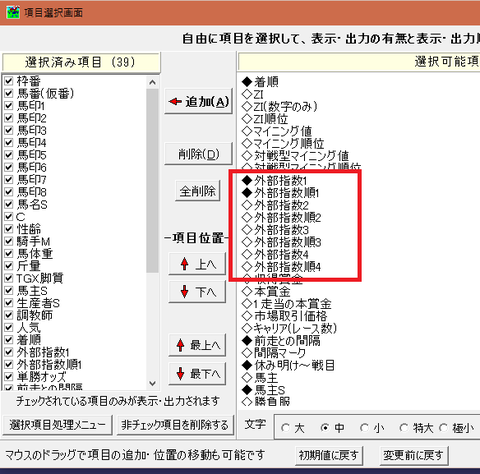Uncheck the 馬番(仮番) checkbox
Viewport: 480px width, 474px height.
[x=9, y=93]
